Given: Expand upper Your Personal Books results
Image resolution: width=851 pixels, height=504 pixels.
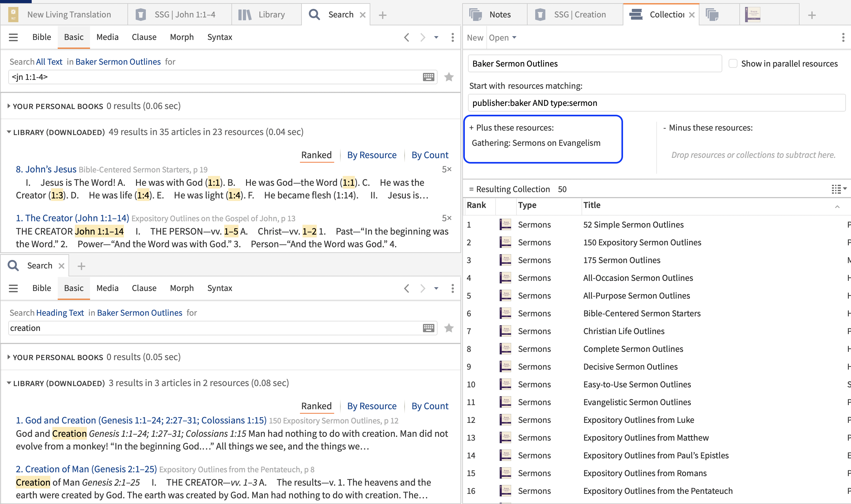Looking at the screenshot, I should [9, 106].
